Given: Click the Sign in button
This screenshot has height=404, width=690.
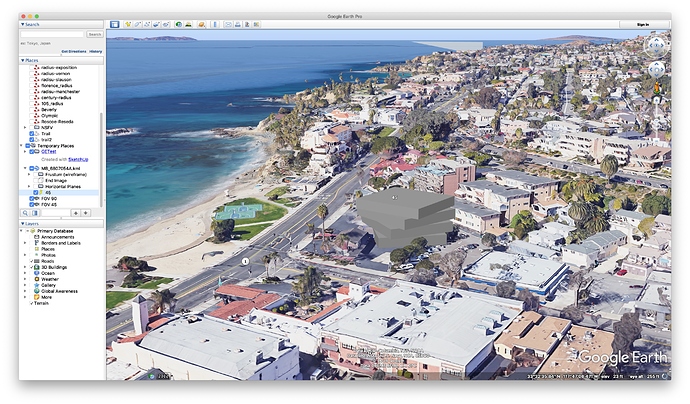Looking at the screenshot, I should tap(643, 25).
